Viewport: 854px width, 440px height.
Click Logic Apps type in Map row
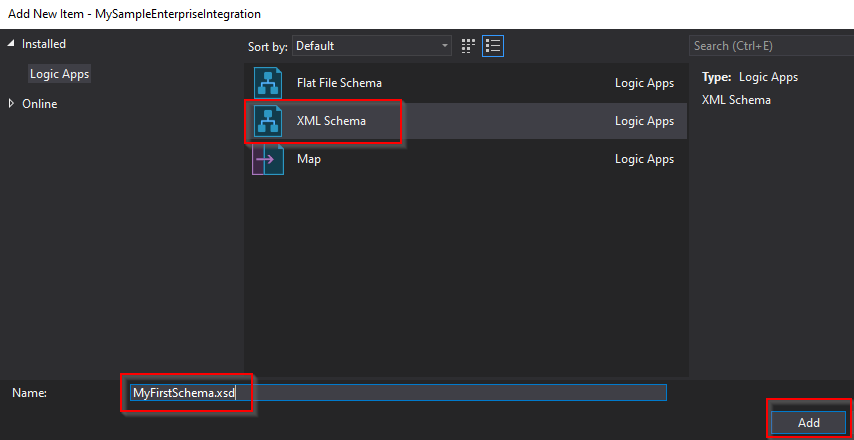tap(644, 159)
